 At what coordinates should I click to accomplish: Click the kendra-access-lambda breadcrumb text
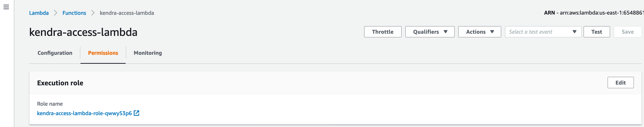coord(127,13)
